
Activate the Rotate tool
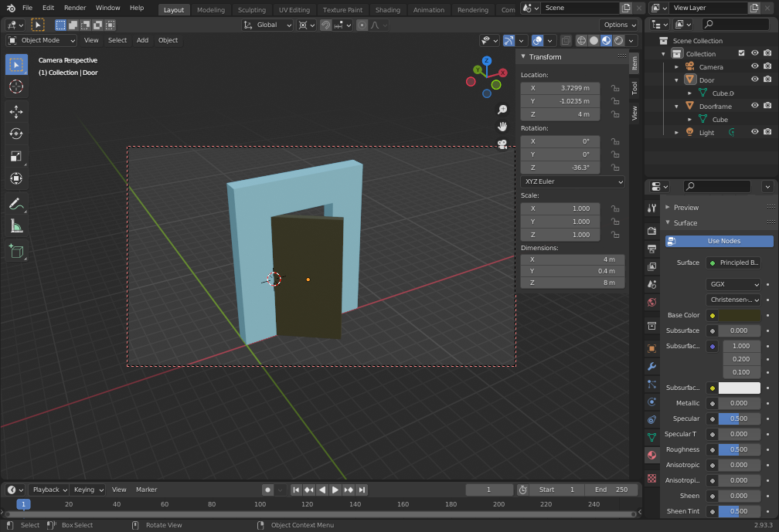pos(15,134)
